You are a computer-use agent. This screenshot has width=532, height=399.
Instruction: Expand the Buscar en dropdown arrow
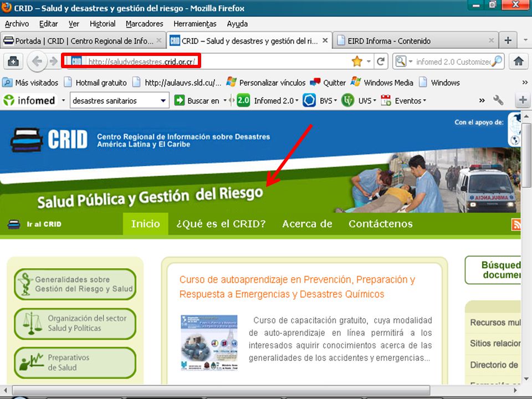tap(225, 100)
